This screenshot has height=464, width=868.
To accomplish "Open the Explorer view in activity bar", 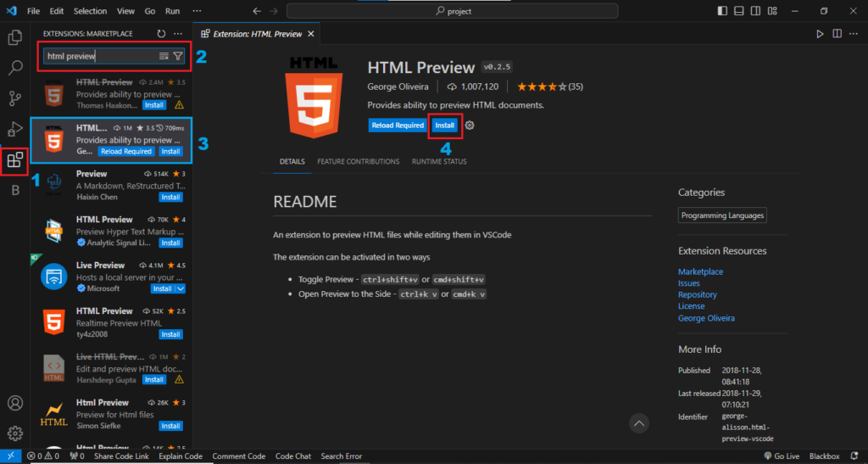I will [15, 38].
